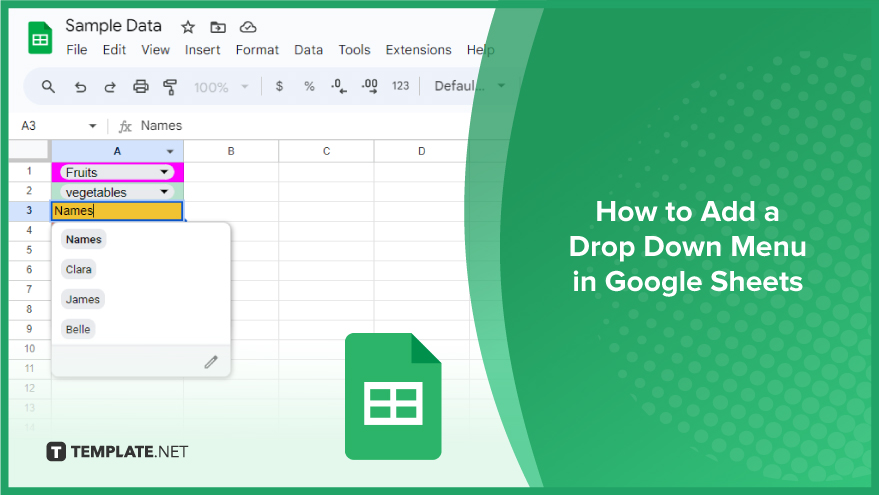This screenshot has height=495, width=879.
Task: Choose James from dropdown list
Action: click(82, 299)
